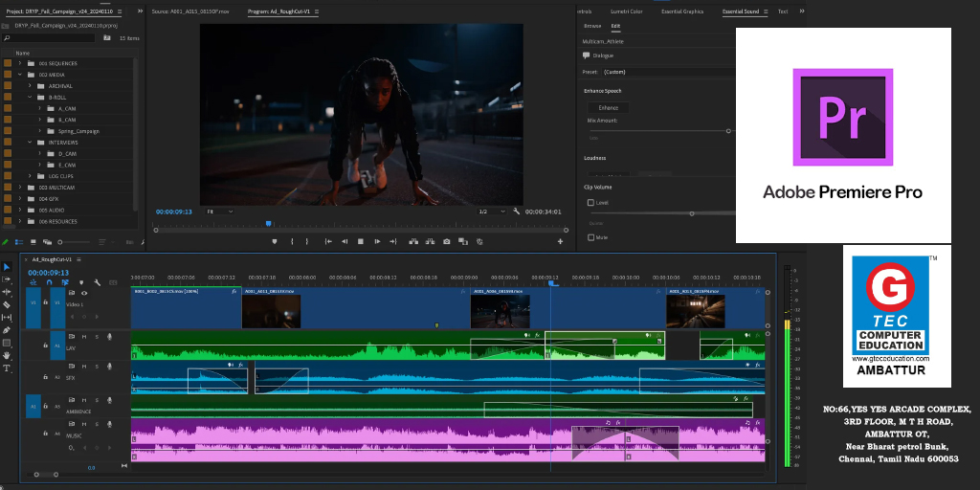Click the Enhance button
Screen dimensions: 980x490
click(609, 108)
